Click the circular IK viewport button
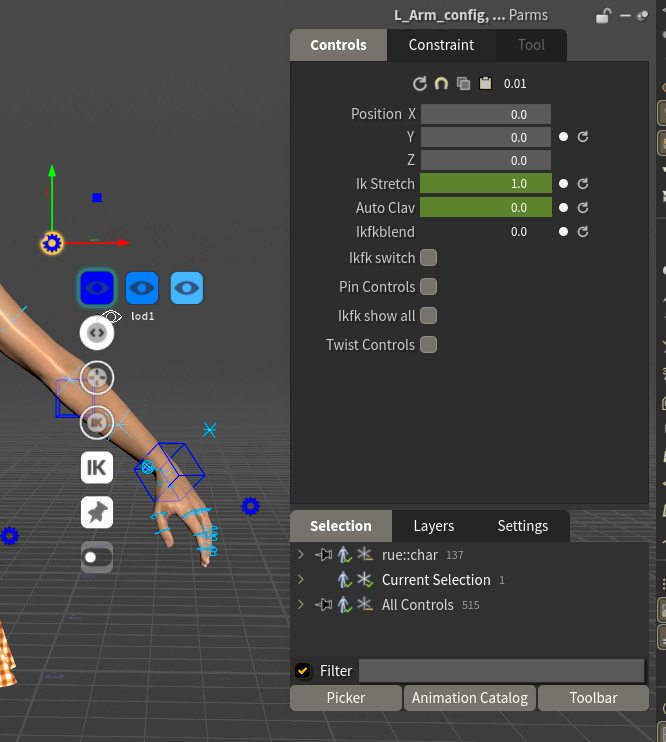Image resolution: width=666 pixels, height=742 pixels. 97,423
